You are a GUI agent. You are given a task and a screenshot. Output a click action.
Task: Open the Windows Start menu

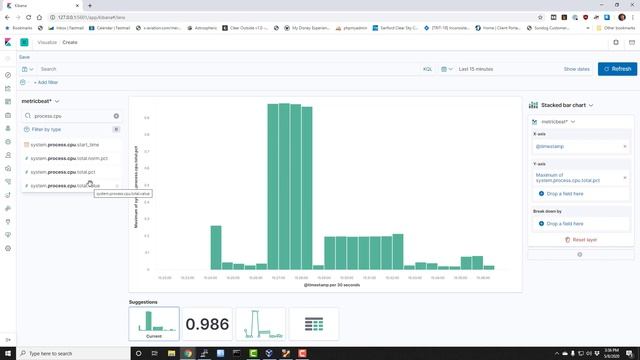click(8, 353)
